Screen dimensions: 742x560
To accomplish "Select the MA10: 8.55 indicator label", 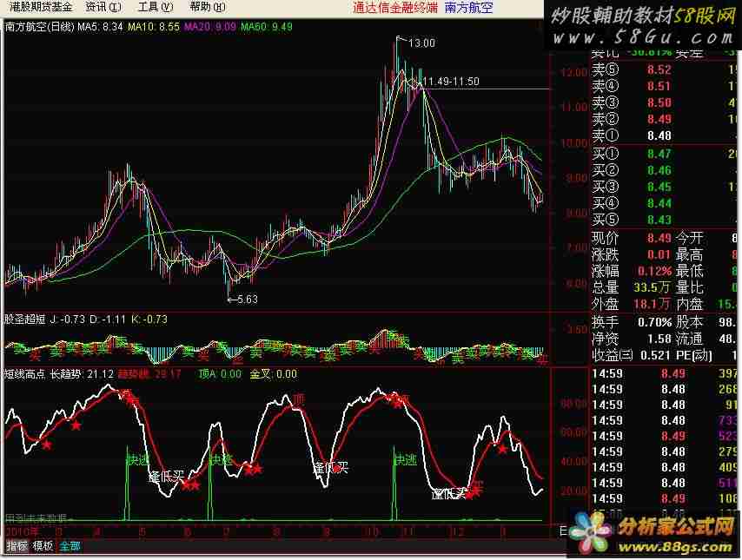I will (153, 27).
